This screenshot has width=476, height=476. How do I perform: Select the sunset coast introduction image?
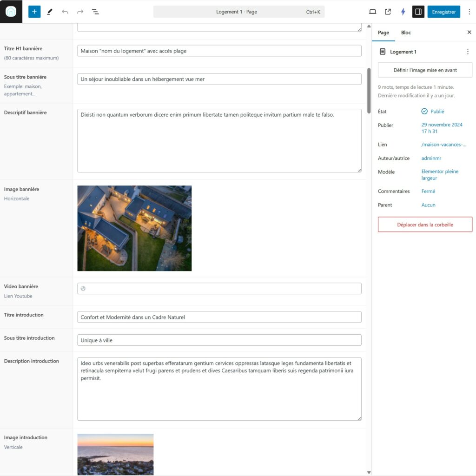pos(115,454)
